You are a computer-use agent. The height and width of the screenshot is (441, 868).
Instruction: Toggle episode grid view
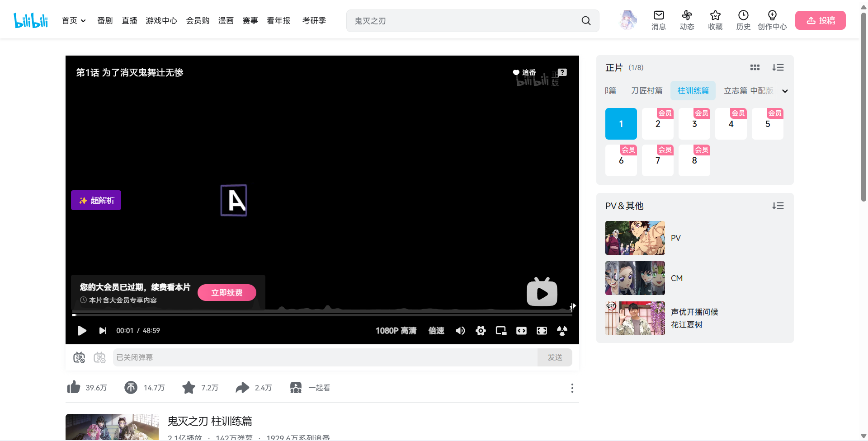click(755, 67)
